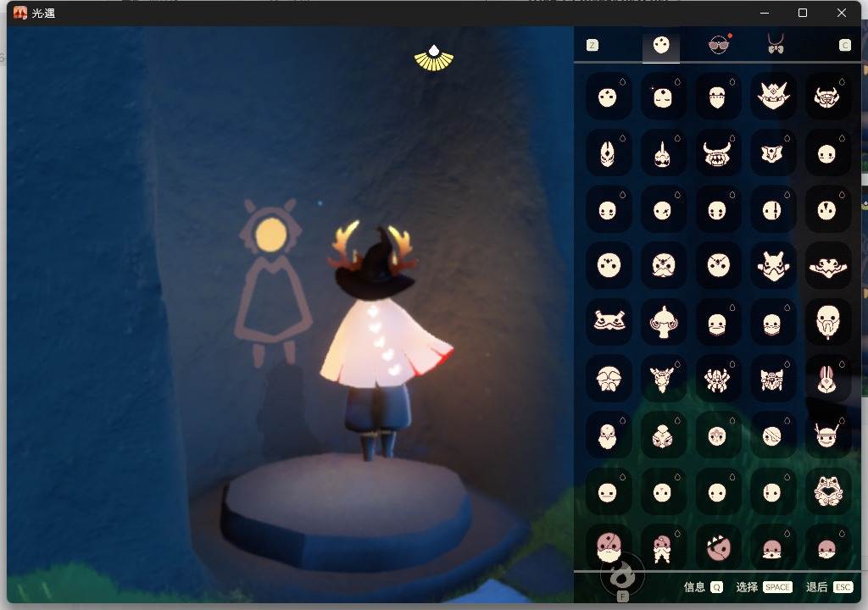868x610 pixels.
Task: Select the cracked pink mask with spikes
Action: 718,547
